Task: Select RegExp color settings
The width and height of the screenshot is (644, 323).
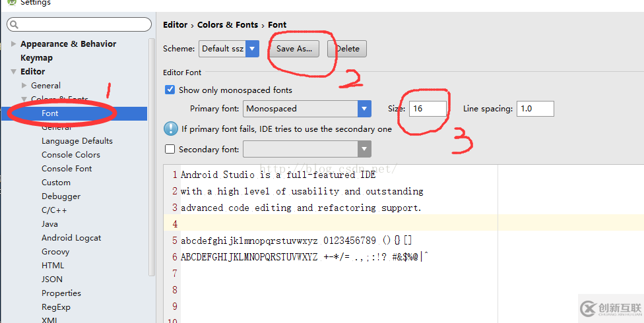Action: coord(56,307)
